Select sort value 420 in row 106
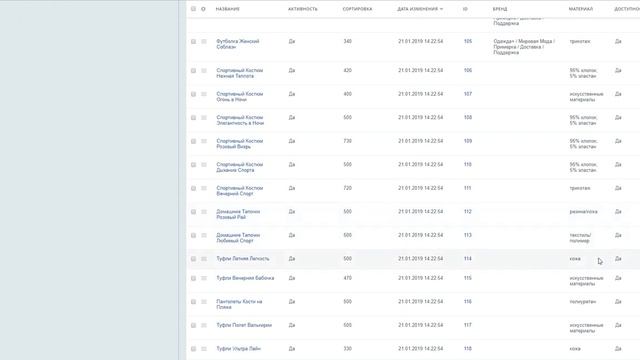Image resolution: width=640 pixels, height=360 pixels. tap(347, 71)
